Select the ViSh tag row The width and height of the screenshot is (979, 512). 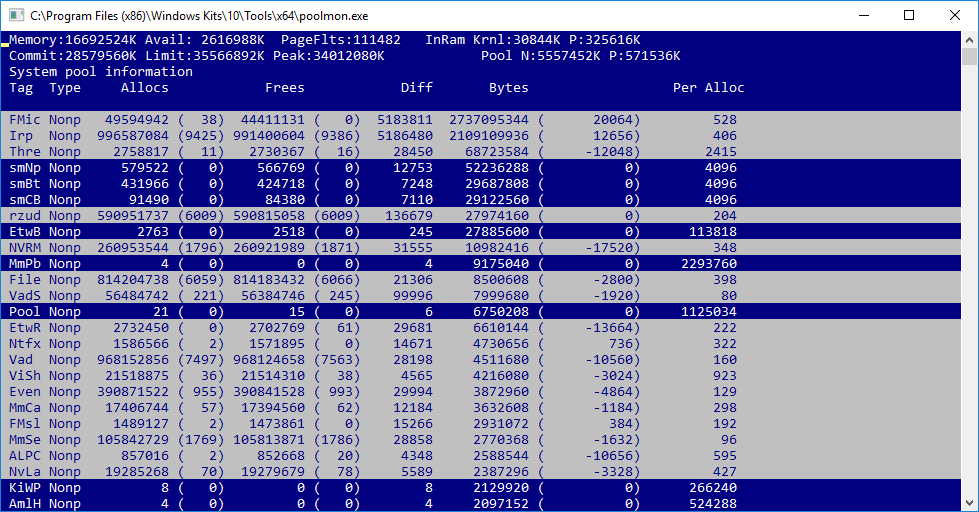click(x=481, y=376)
